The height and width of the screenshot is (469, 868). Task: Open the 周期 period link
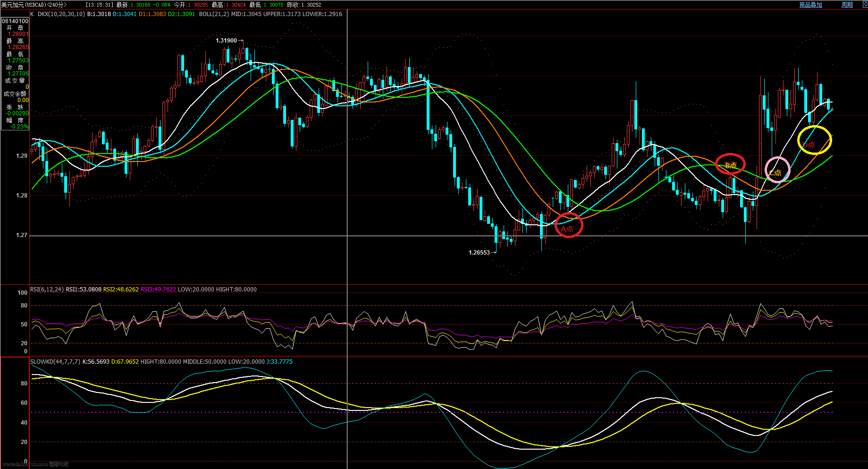click(x=847, y=5)
